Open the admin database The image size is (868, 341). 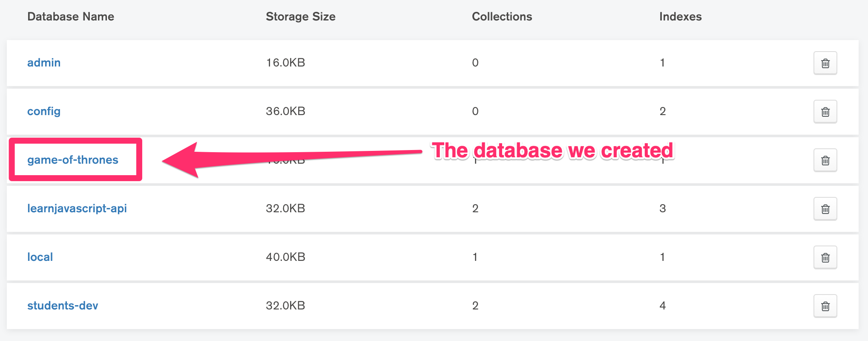(x=44, y=63)
